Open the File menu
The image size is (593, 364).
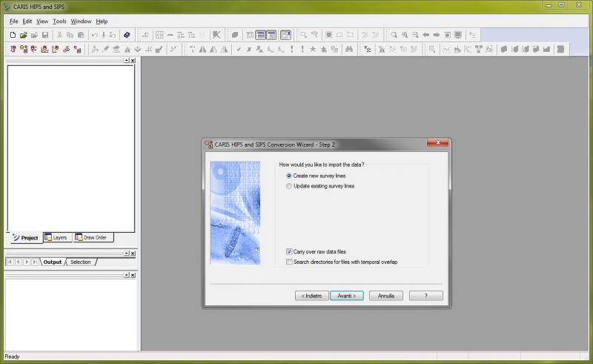[13, 21]
